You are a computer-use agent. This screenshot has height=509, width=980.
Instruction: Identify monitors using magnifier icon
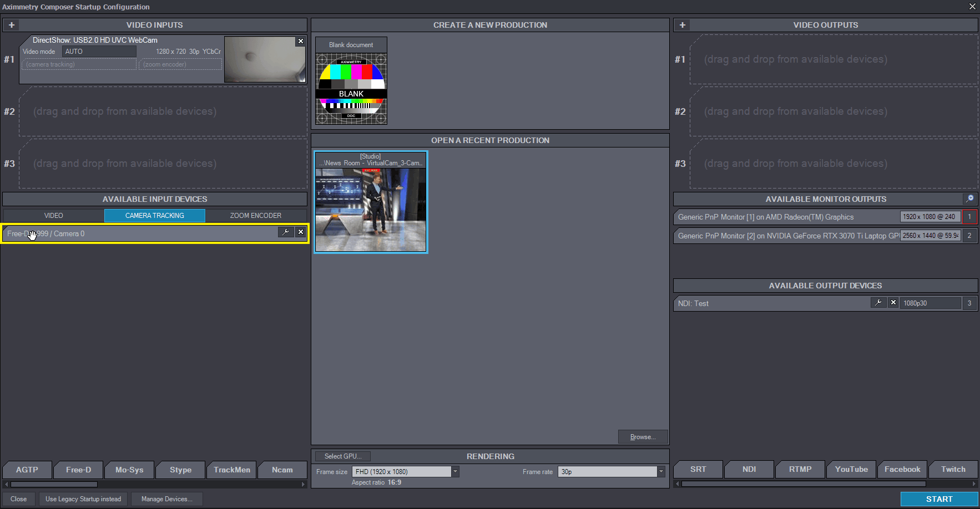pyautogui.click(x=970, y=198)
